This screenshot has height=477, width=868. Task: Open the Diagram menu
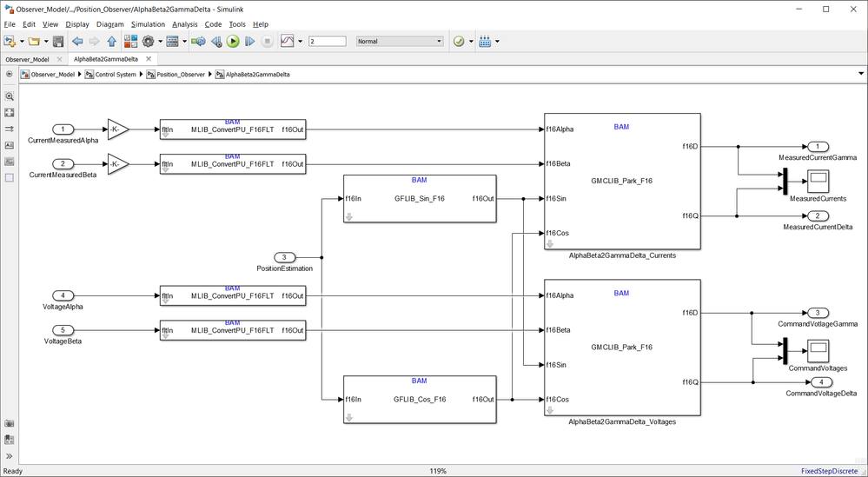(110, 24)
